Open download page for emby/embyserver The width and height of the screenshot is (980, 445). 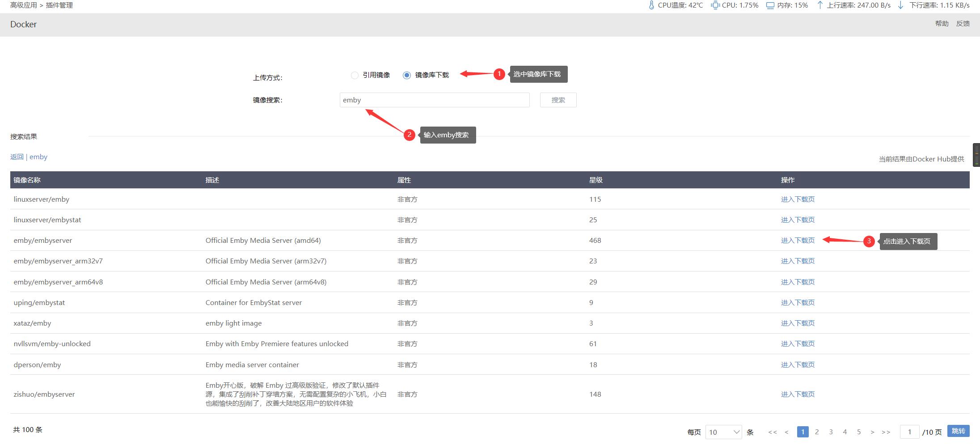point(798,240)
